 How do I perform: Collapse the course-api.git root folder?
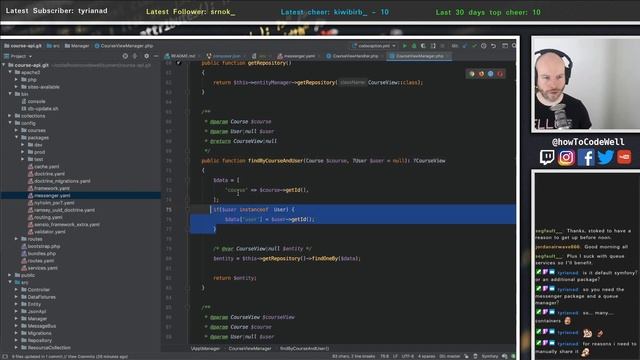tap(4, 65)
